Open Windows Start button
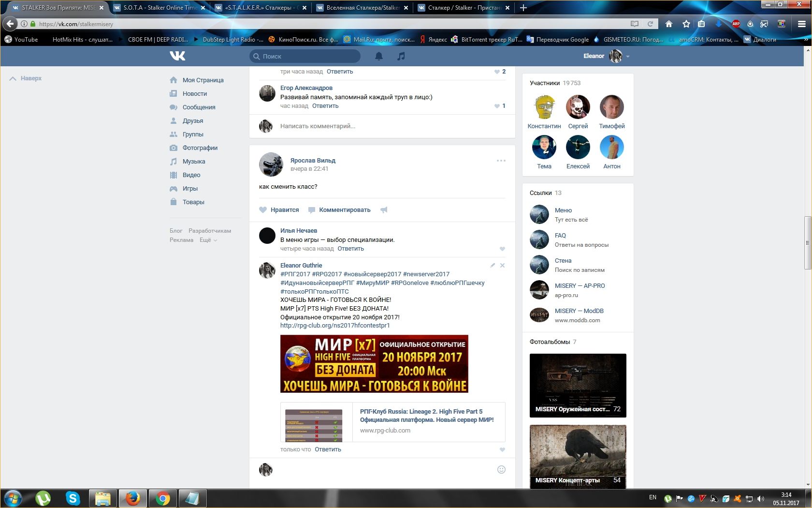 tap(13, 498)
